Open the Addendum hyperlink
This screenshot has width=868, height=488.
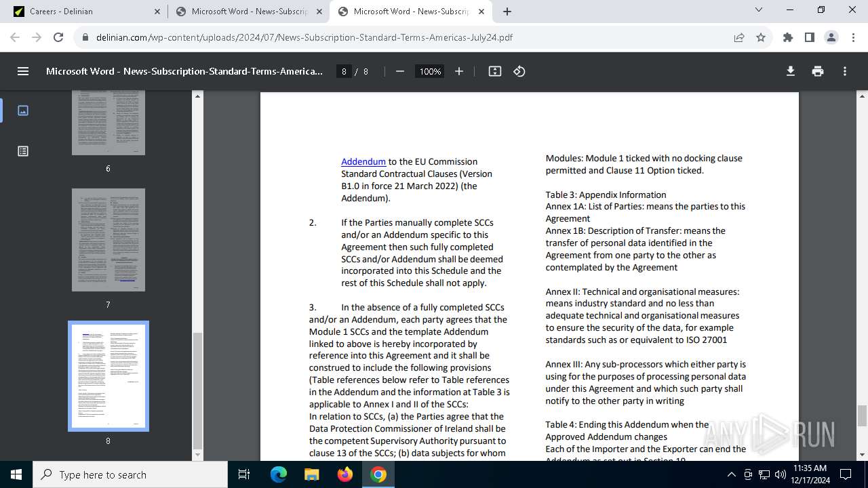pyautogui.click(x=363, y=161)
